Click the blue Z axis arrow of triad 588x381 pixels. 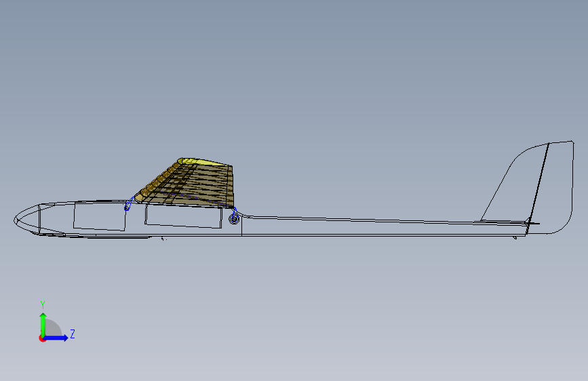click(x=56, y=338)
